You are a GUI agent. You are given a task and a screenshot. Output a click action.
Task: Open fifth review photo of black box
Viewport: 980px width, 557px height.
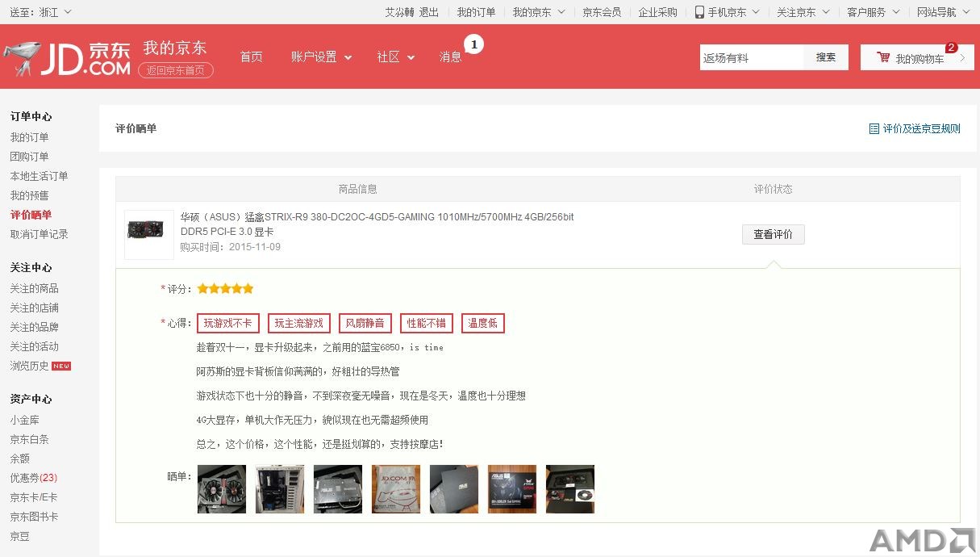pos(454,489)
